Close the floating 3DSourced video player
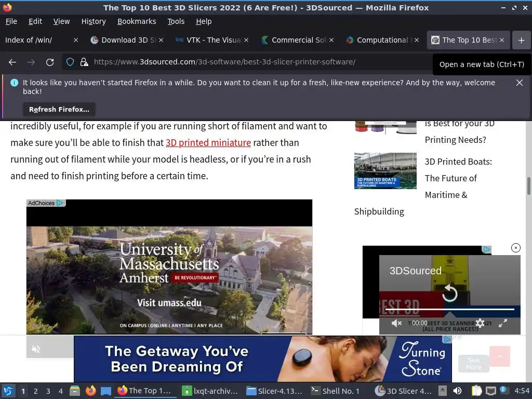532x399 pixels. [515, 248]
